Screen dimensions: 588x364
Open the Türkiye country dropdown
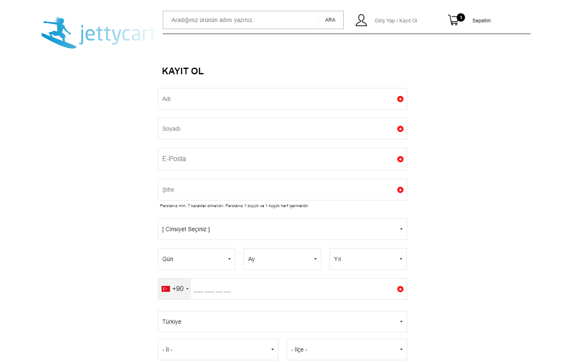coord(283,322)
